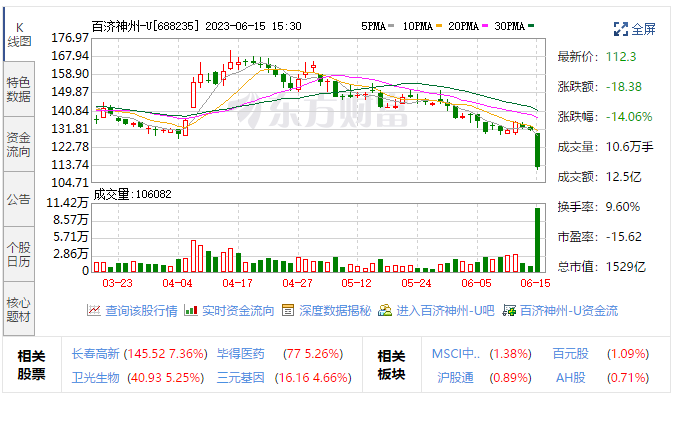Click the 三元基因 quote (16.16 4.66%)
675x421 pixels.
click(x=313, y=378)
